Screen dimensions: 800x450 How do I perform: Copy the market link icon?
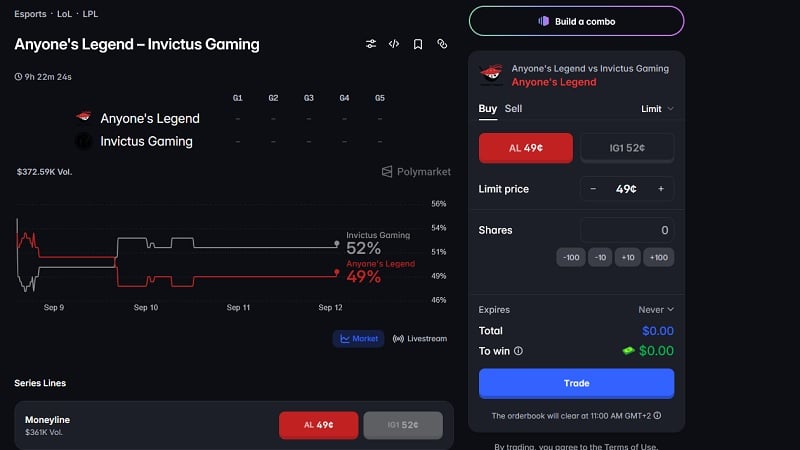coord(442,44)
